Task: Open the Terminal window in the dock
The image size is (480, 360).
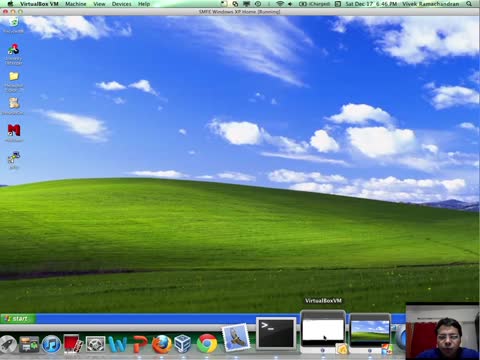Action: [276, 333]
